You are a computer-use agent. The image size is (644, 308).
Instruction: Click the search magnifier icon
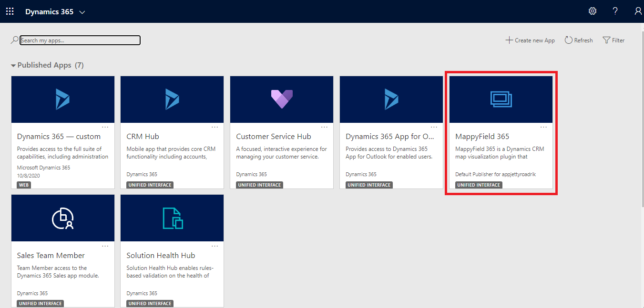[x=15, y=40]
